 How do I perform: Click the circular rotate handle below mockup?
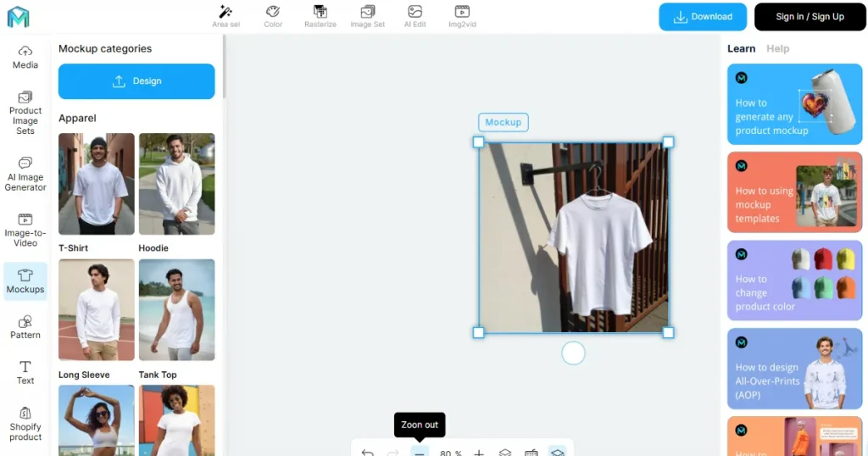tap(574, 353)
